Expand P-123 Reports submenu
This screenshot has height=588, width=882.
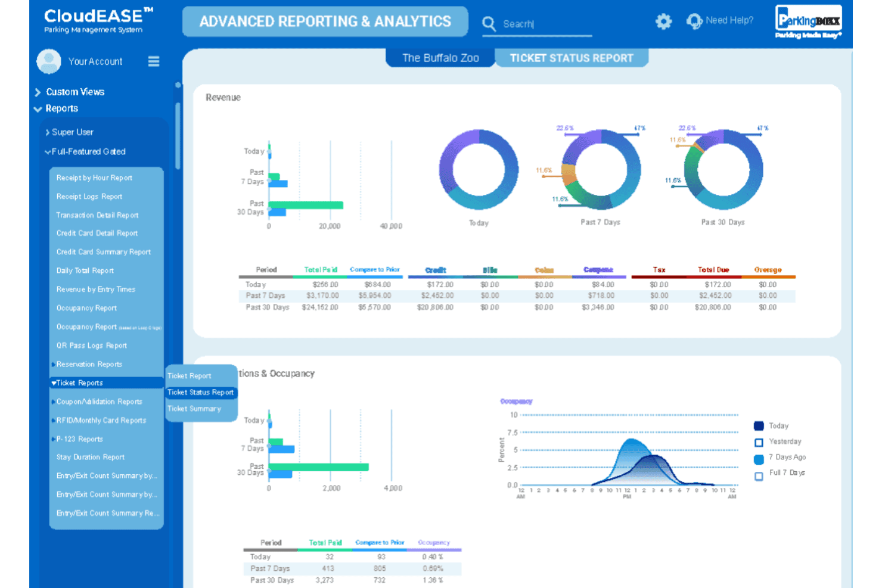point(53,439)
